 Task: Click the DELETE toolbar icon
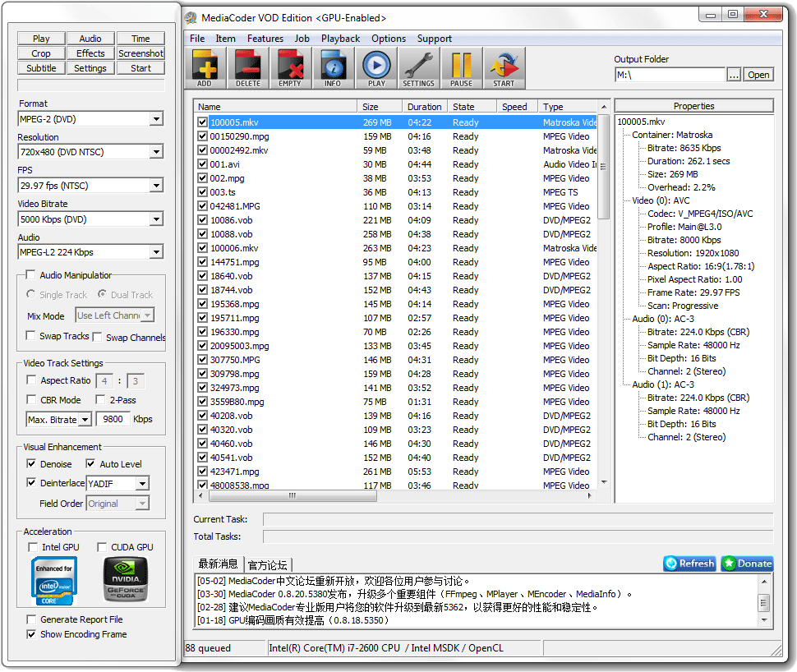click(247, 68)
